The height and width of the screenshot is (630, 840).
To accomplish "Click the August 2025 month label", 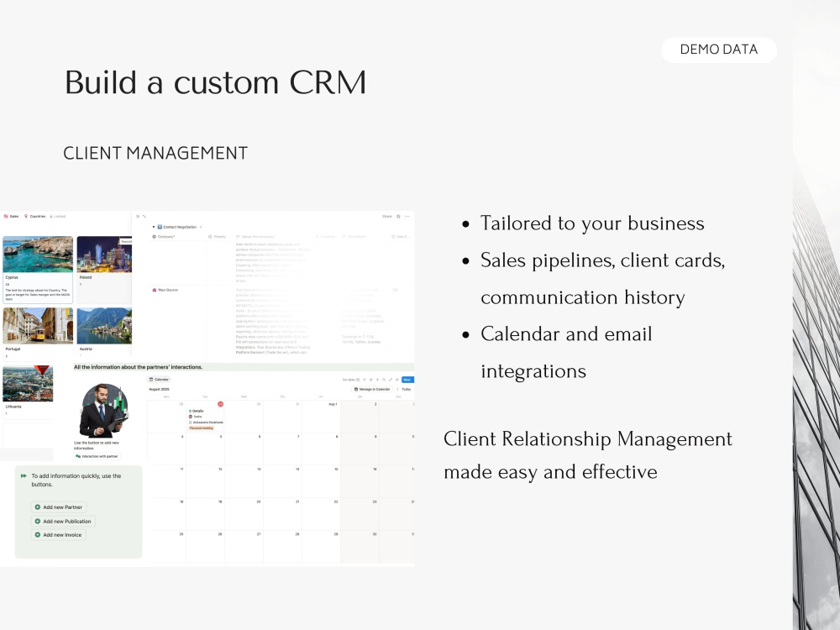I will [x=159, y=390].
